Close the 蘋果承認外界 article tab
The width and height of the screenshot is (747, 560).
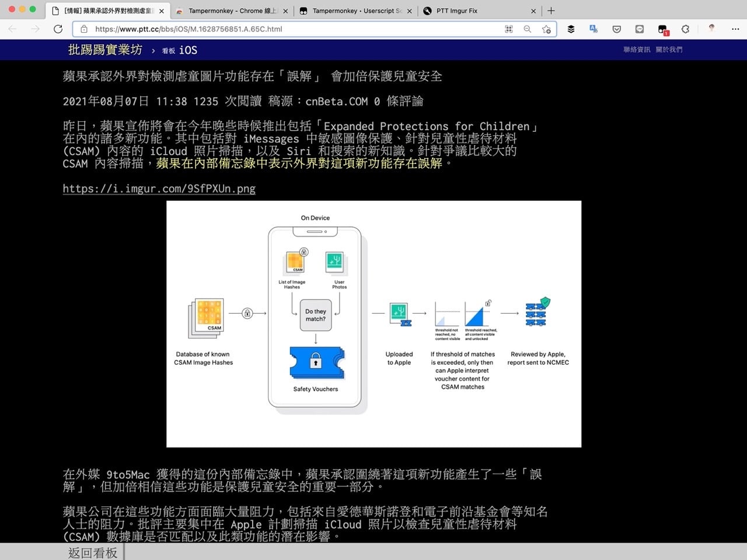[162, 10]
